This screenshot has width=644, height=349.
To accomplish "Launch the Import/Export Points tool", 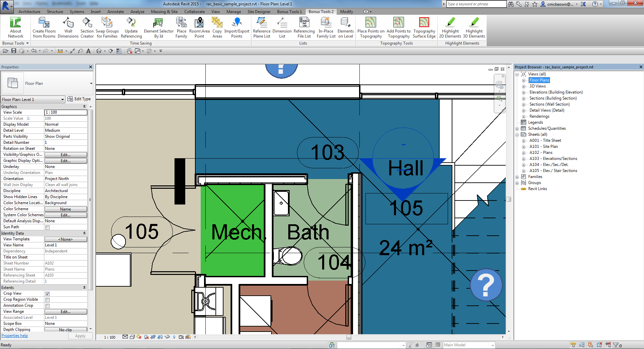I will pos(237,27).
